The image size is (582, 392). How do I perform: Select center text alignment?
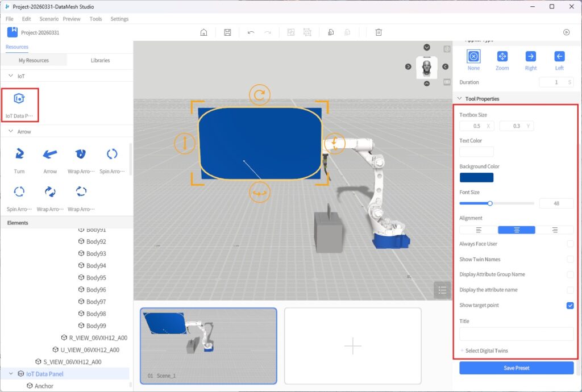tap(516, 230)
